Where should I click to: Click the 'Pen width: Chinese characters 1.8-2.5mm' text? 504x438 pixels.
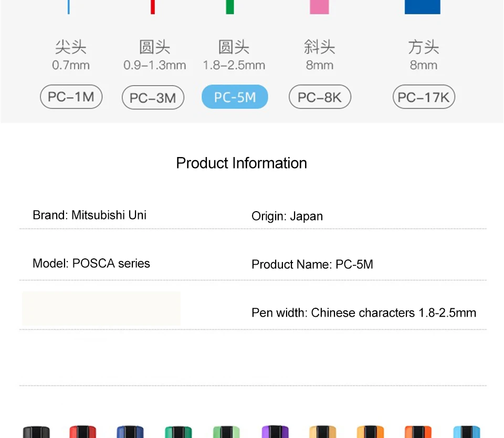click(x=363, y=312)
